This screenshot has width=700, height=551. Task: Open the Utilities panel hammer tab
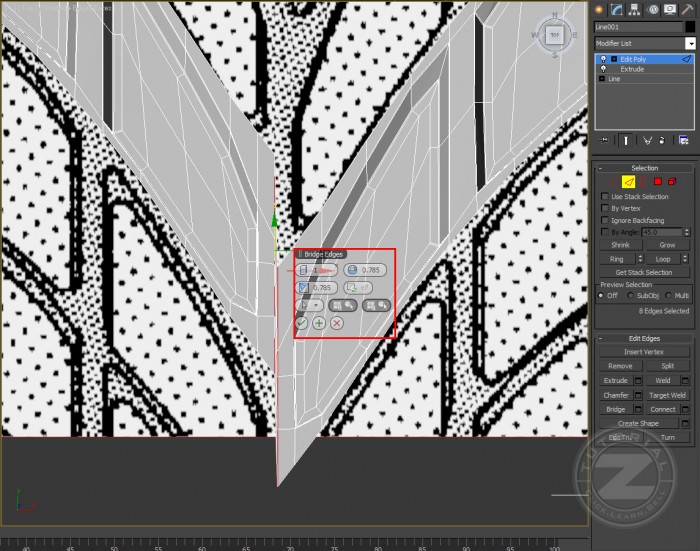pyautogui.click(x=688, y=9)
